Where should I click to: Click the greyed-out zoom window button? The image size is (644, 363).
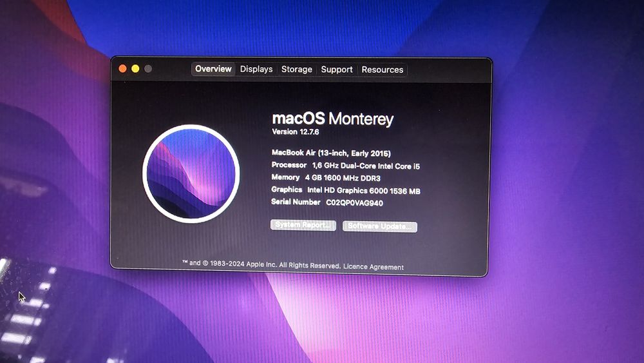point(148,68)
